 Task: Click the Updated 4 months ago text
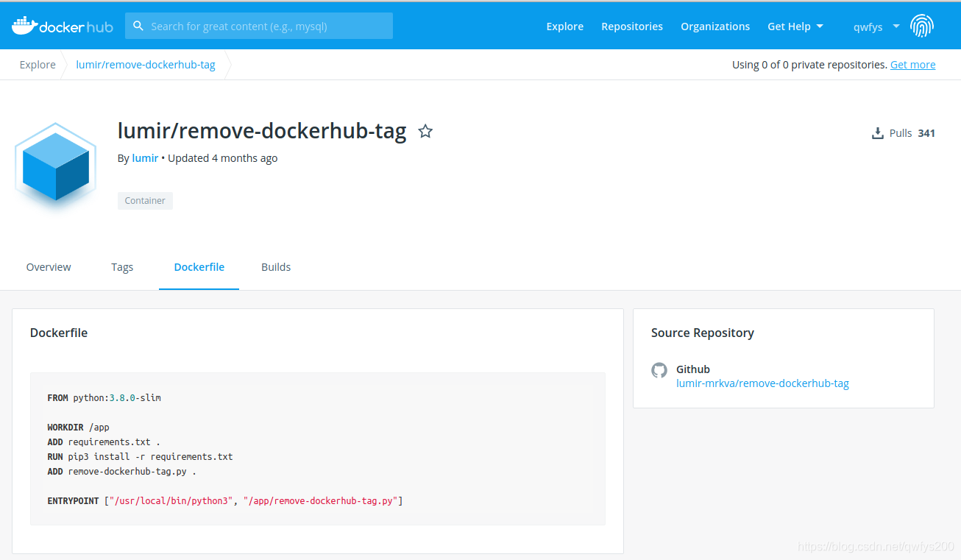223,158
